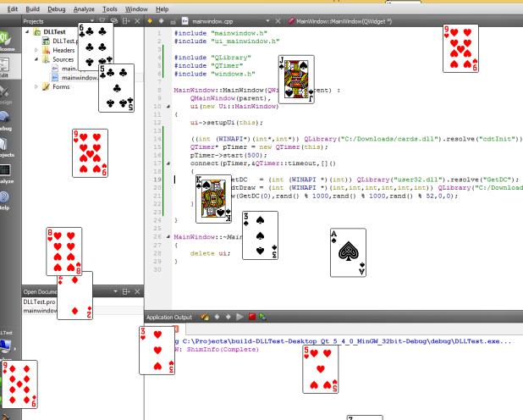The width and height of the screenshot is (523, 420).
Task: Click the mainwindow.cpp file type icon
Action: click(x=184, y=21)
